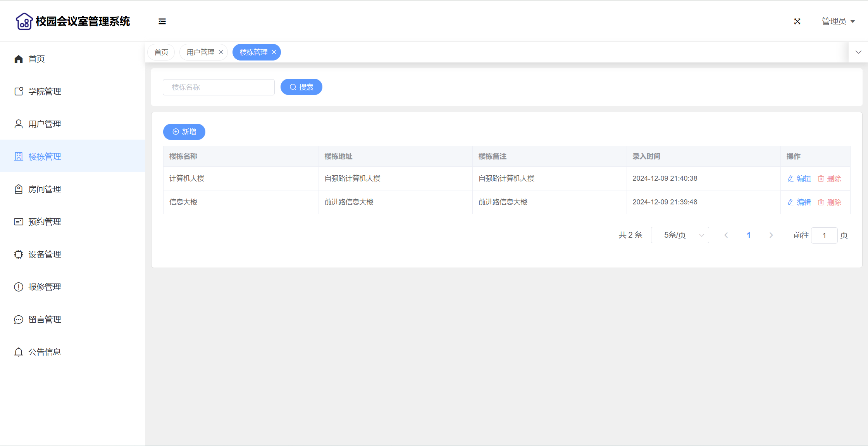The height and width of the screenshot is (446, 868).
Task: Open the 5条/页 page size dropdown
Action: pos(680,235)
